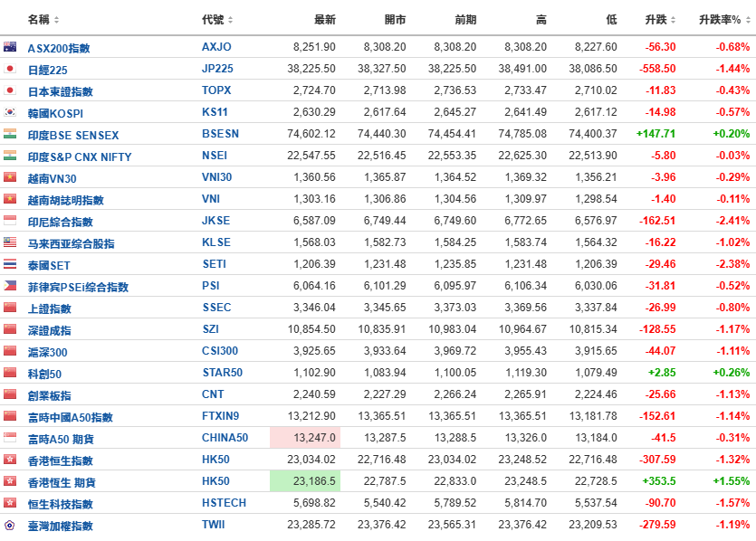
Task: Open the 泰國SET index link
Action: click(49, 265)
